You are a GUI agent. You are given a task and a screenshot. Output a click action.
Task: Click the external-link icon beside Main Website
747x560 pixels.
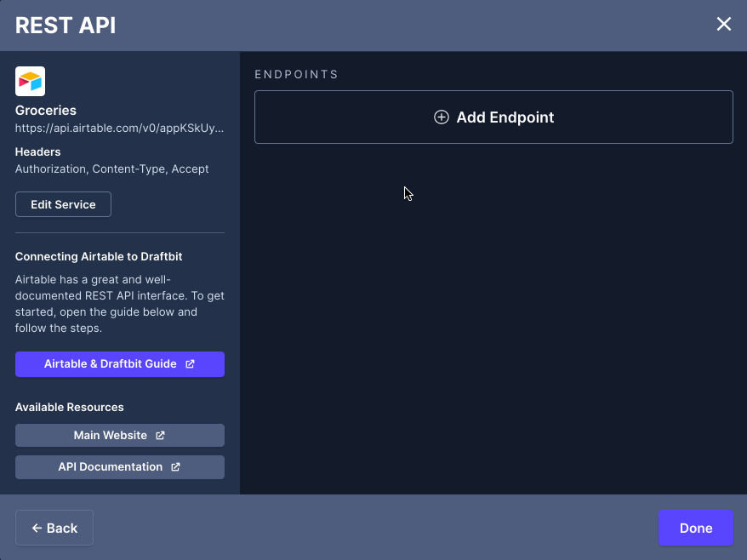point(161,436)
